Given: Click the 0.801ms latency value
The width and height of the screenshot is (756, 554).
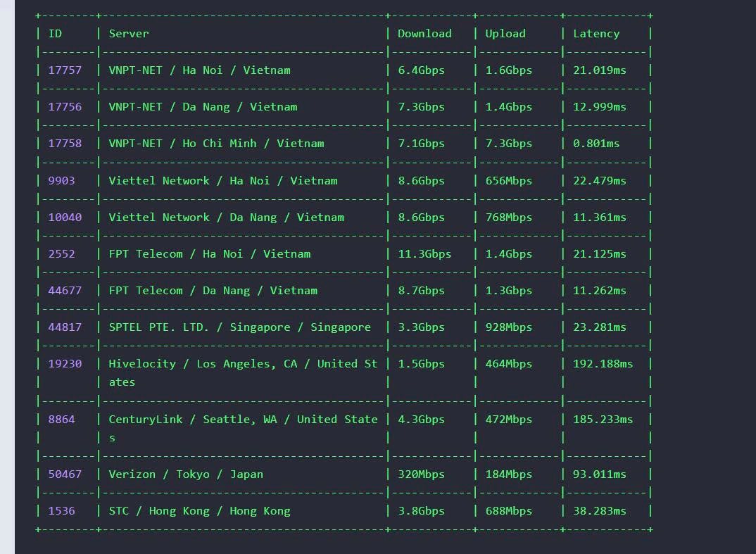Looking at the screenshot, I should (596, 144).
